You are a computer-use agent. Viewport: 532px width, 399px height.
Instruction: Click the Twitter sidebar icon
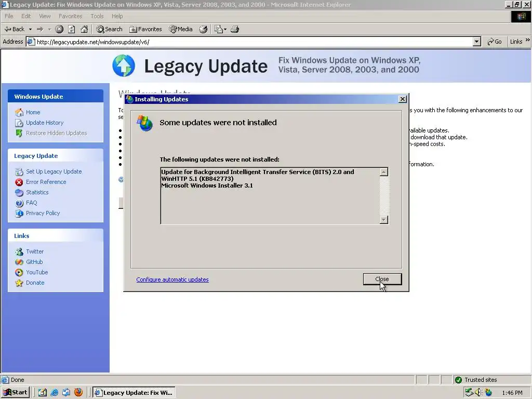pyautogui.click(x=19, y=252)
